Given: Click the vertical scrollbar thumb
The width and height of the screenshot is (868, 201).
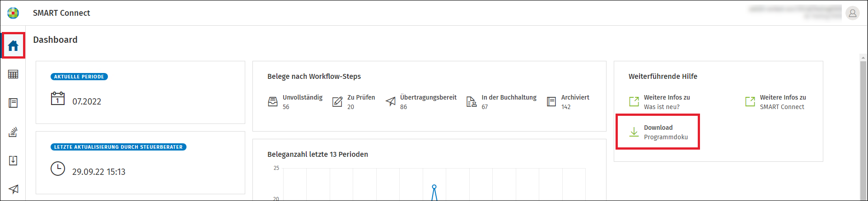Looking at the screenshot, I should pyautogui.click(x=863, y=131).
